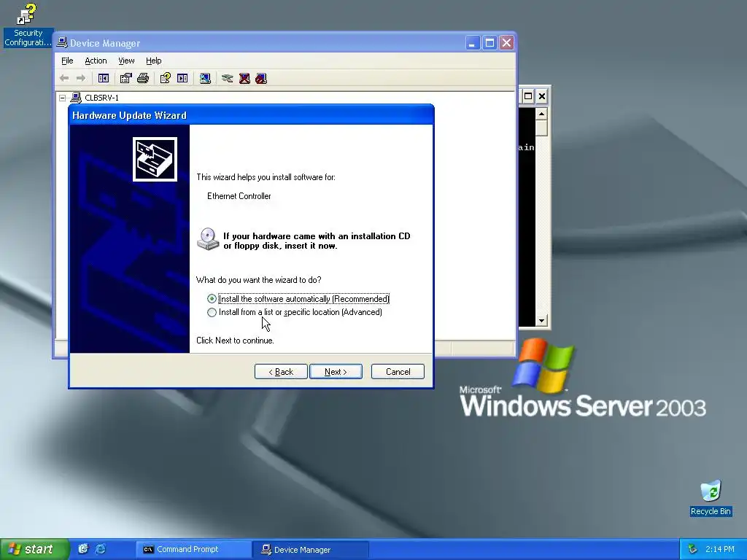747x560 pixels.
Task: Select the Recycle Bin desktop icon
Action: tap(711, 498)
